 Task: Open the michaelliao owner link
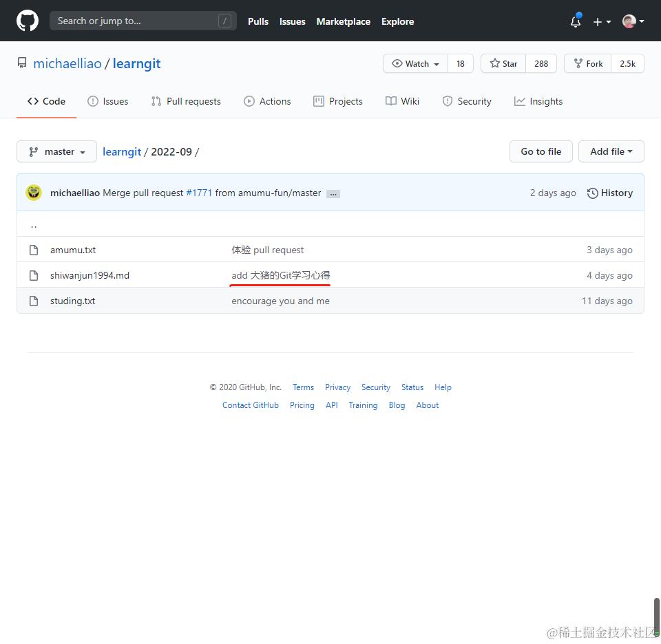pos(67,63)
